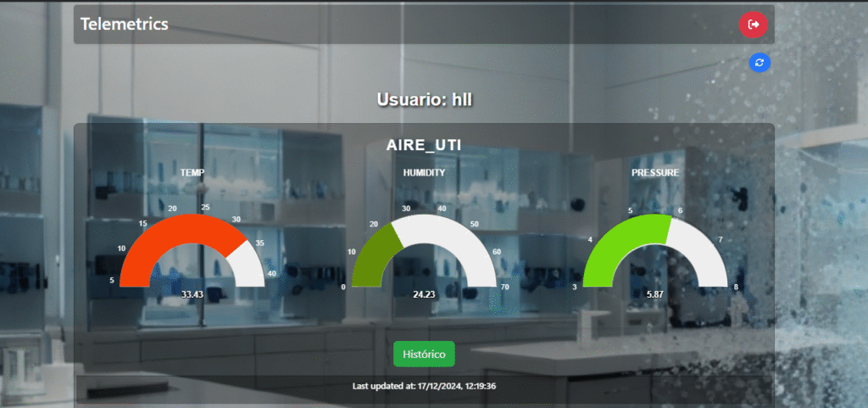Click the Telemetrics title
The width and height of the screenshot is (868, 408).
(x=124, y=25)
